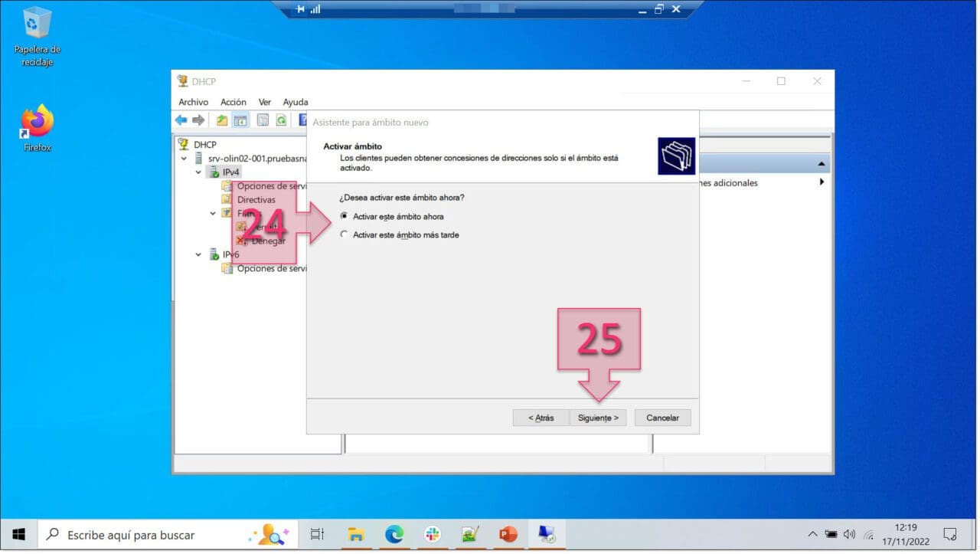Switch to the remote desktop app on the taskbar

547,534
